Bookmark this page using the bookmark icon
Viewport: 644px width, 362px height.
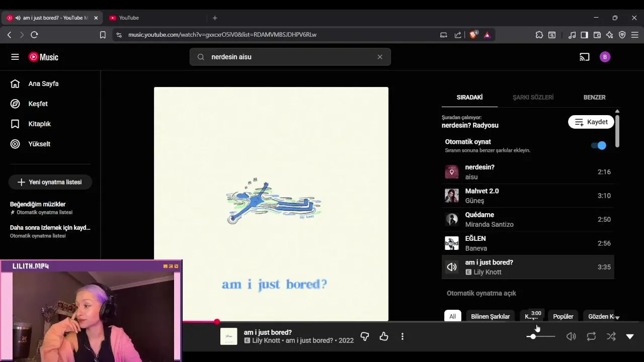pyautogui.click(x=103, y=35)
